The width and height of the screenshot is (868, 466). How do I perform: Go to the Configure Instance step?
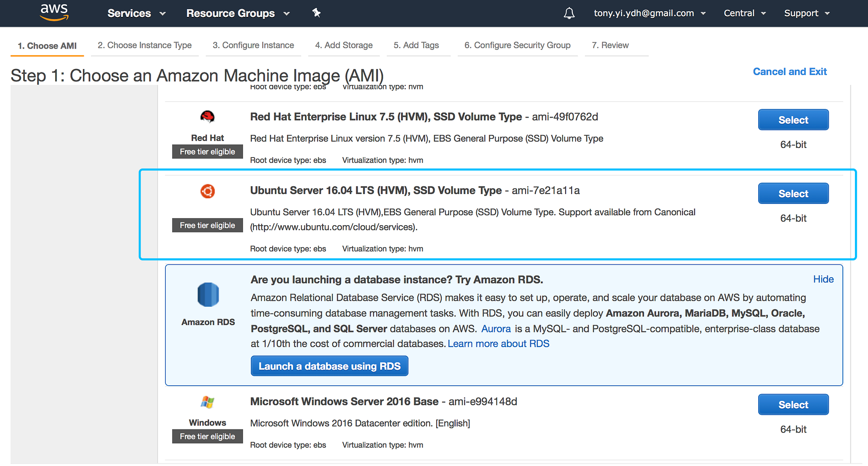coord(253,45)
